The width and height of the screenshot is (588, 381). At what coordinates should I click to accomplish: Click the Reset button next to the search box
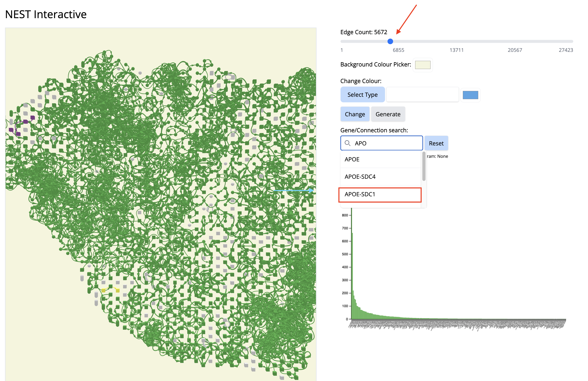(x=436, y=143)
